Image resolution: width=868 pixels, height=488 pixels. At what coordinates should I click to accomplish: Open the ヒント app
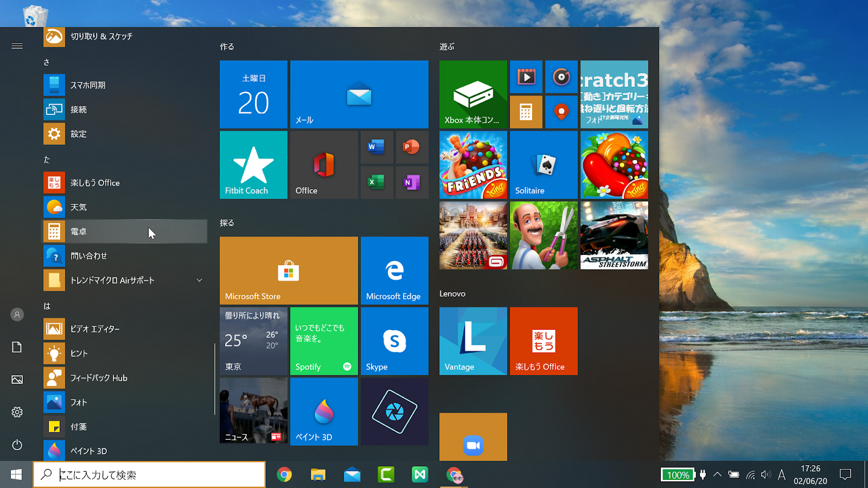pyautogui.click(x=125, y=354)
